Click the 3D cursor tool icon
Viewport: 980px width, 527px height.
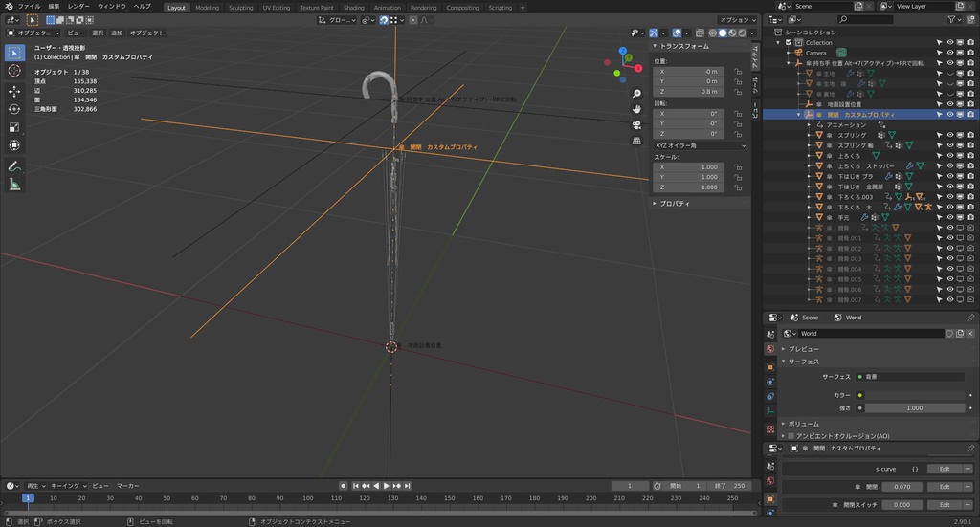tap(14, 71)
